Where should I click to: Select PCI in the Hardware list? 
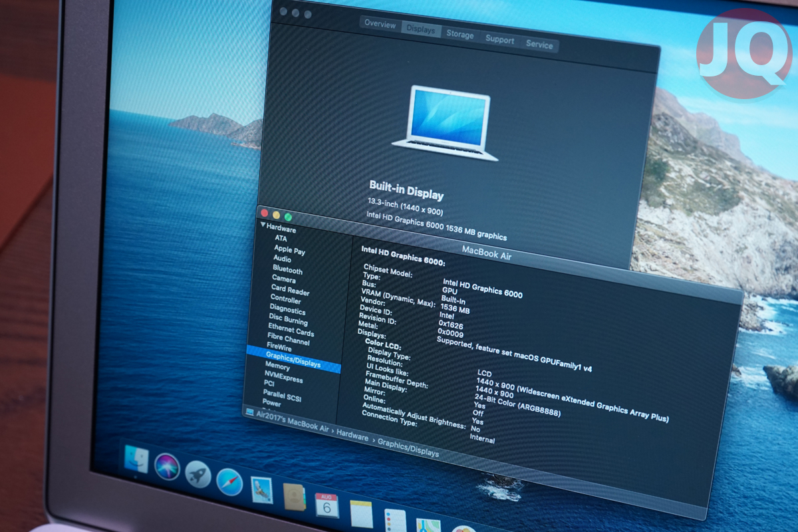tap(269, 384)
